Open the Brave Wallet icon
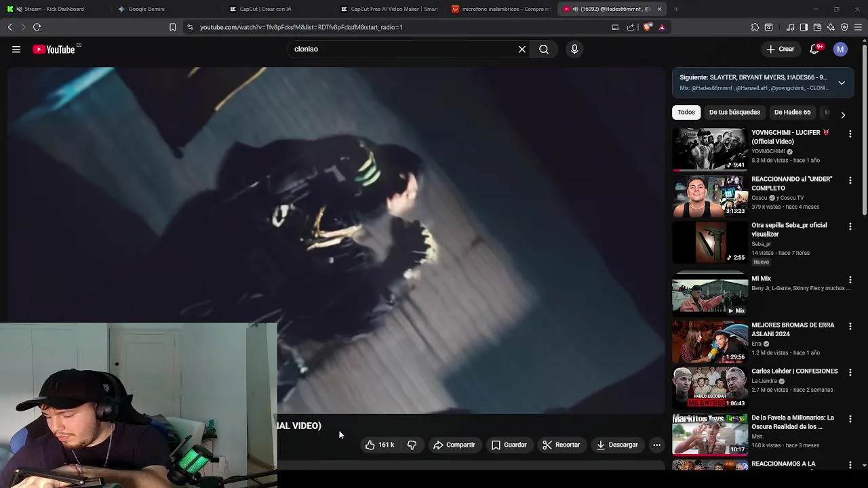 coord(817,27)
